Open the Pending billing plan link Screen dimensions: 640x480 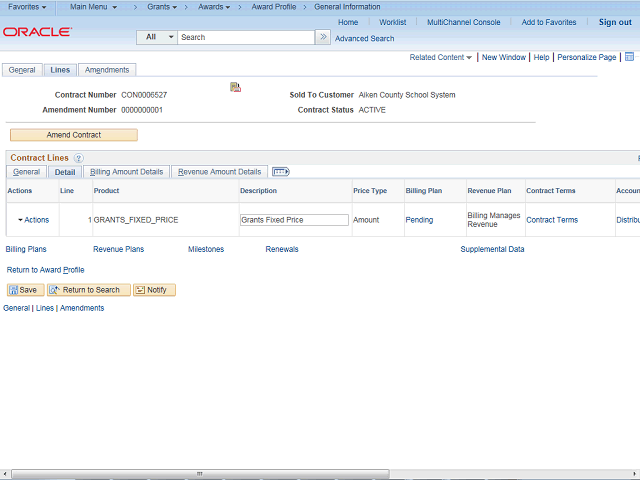pos(419,220)
